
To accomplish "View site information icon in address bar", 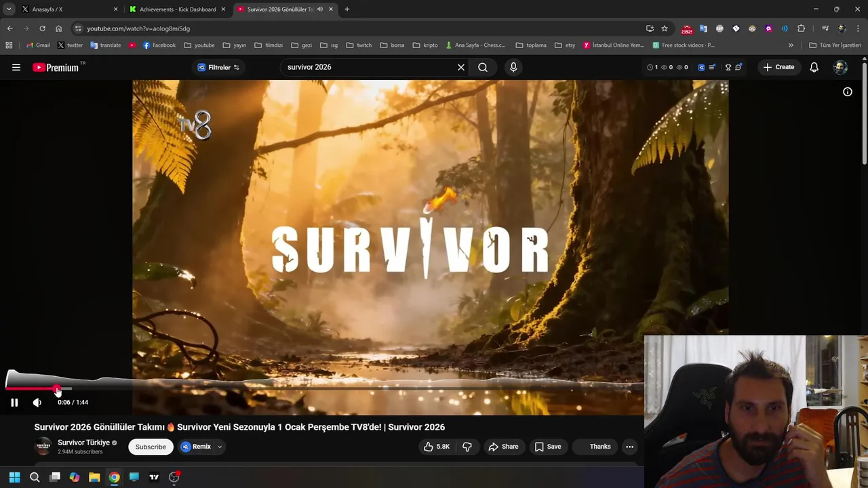I will (78, 28).
